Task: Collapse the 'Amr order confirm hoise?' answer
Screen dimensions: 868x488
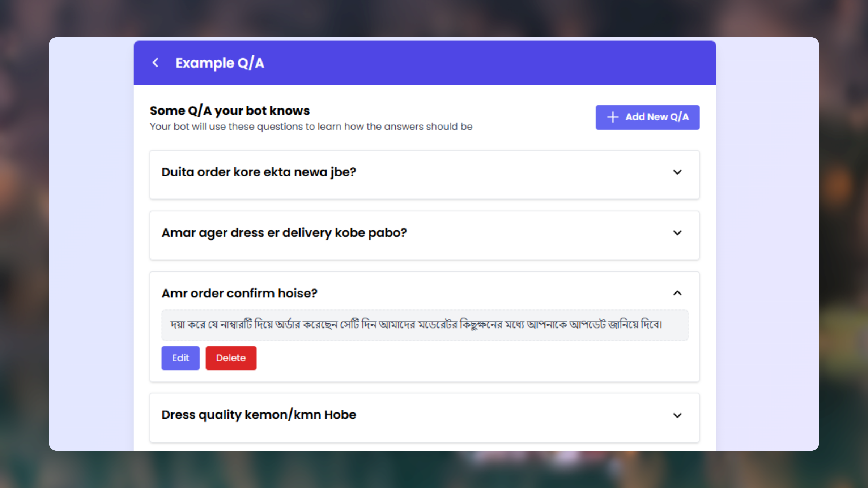Action: [x=677, y=293]
